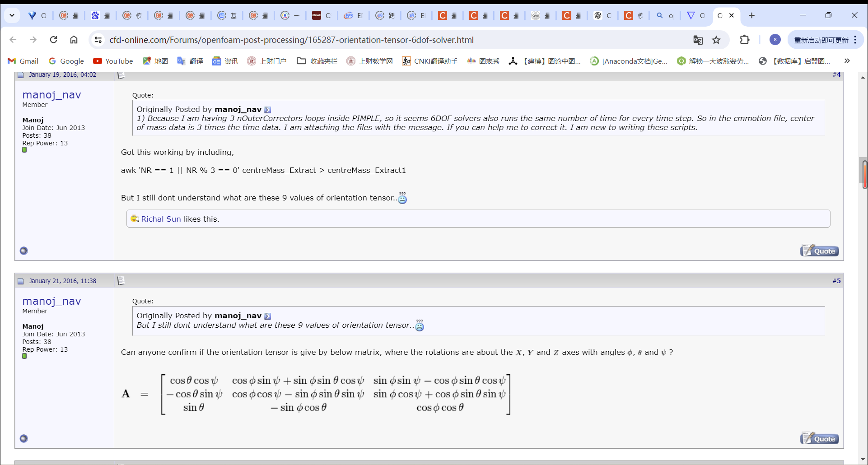
Task: Open Richal Sun's profile link
Action: 161,219
